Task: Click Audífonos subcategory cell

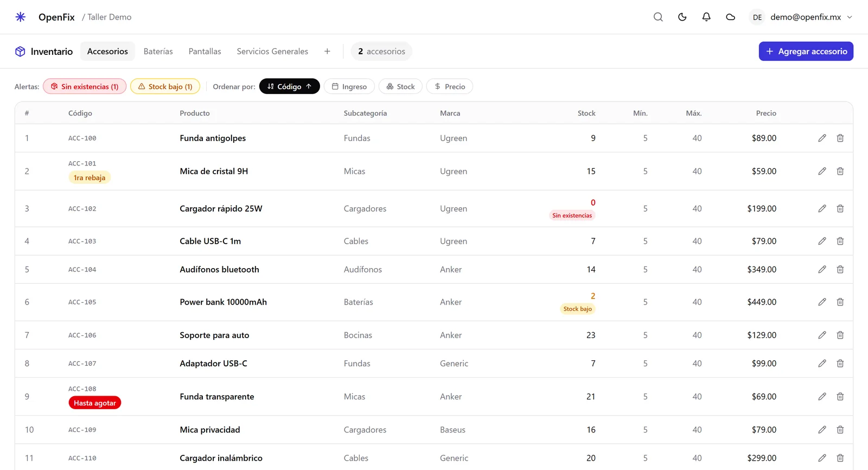Action: pos(363,269)
